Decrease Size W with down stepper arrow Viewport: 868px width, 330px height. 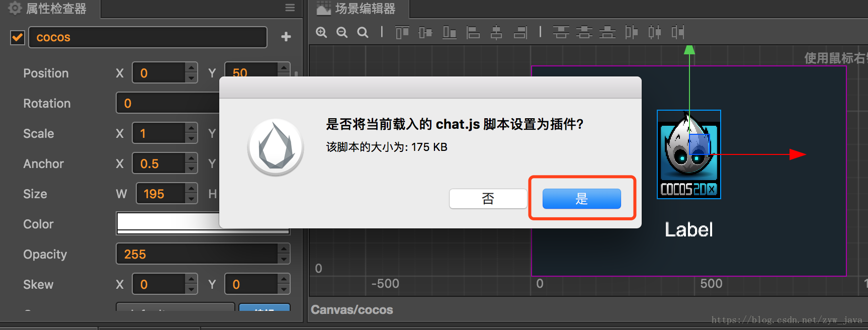(x=191, y=199)
